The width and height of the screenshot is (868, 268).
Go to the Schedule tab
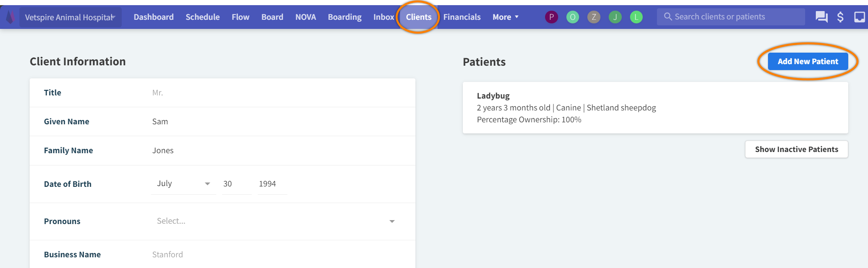pyautogui.click(x=202, y=17)
